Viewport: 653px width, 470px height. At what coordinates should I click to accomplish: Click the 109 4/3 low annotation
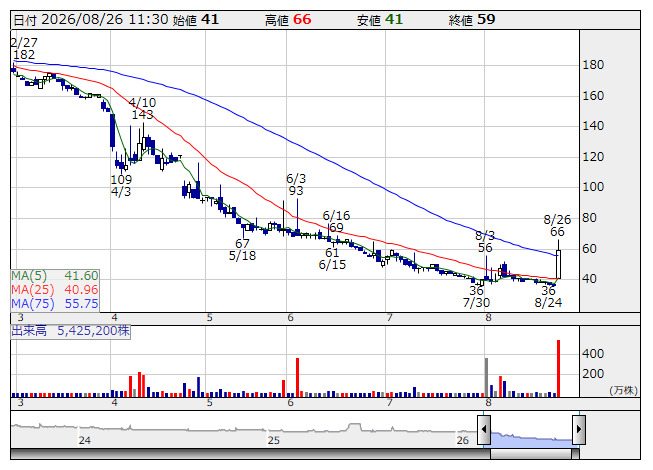click(121, 186)
